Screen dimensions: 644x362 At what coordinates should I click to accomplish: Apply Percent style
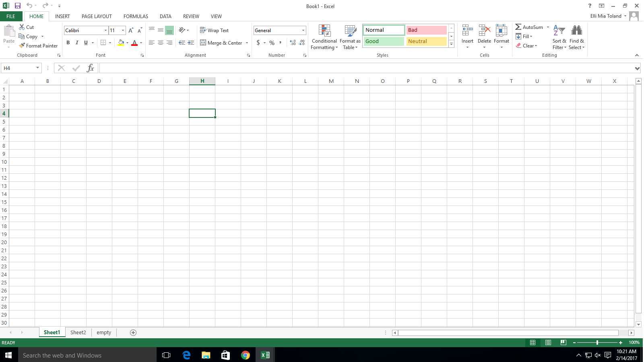click(x=272, y=43)
